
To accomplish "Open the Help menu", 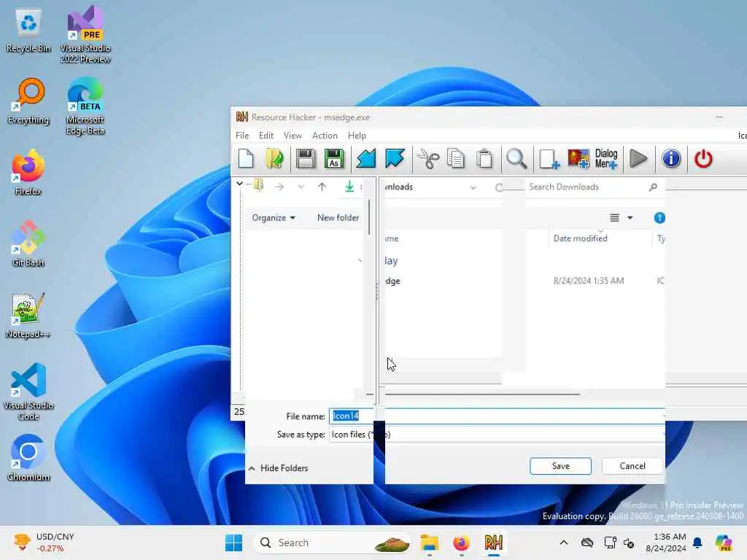I will pos(357,136).
